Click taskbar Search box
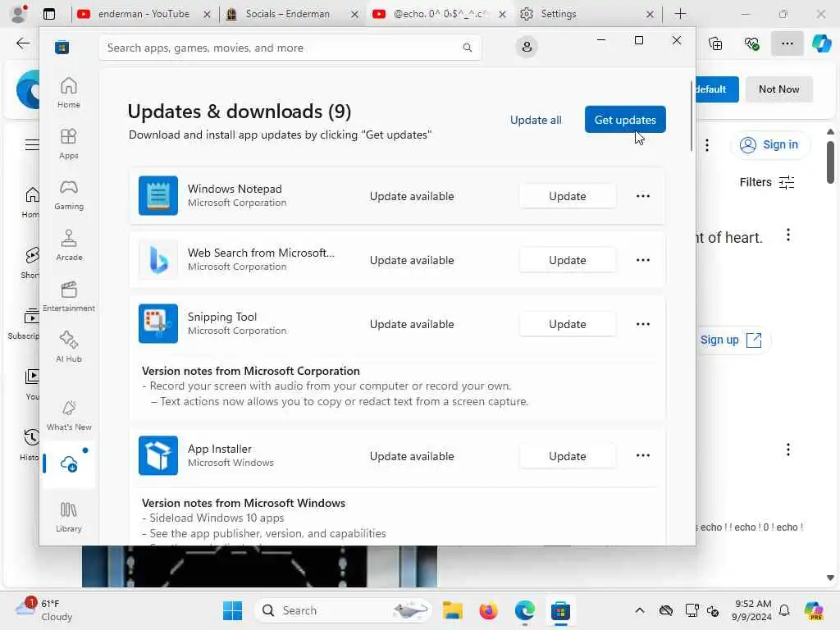The height and width of the screenshot is (630, 840). tap(343, 610)
